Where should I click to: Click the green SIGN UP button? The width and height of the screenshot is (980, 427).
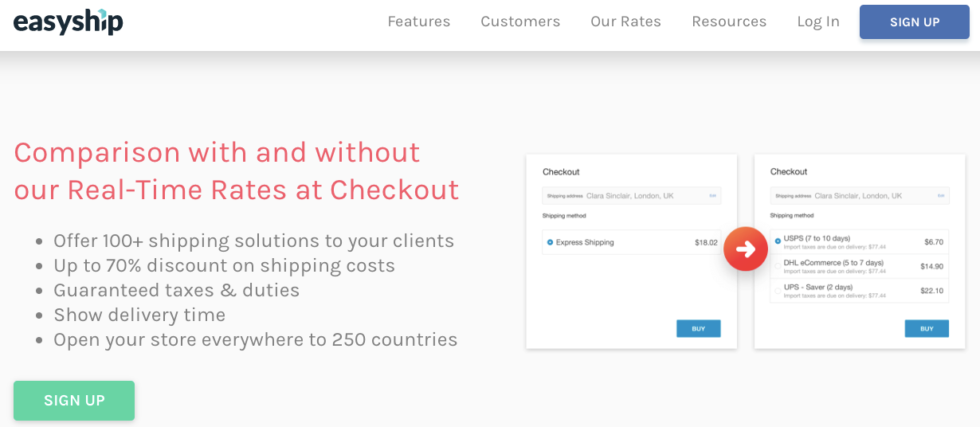[74, 401]
